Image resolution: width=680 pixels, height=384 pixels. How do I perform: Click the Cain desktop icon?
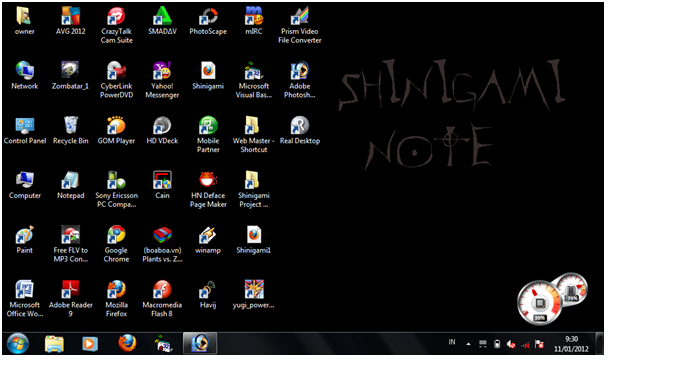pos(162,185)
